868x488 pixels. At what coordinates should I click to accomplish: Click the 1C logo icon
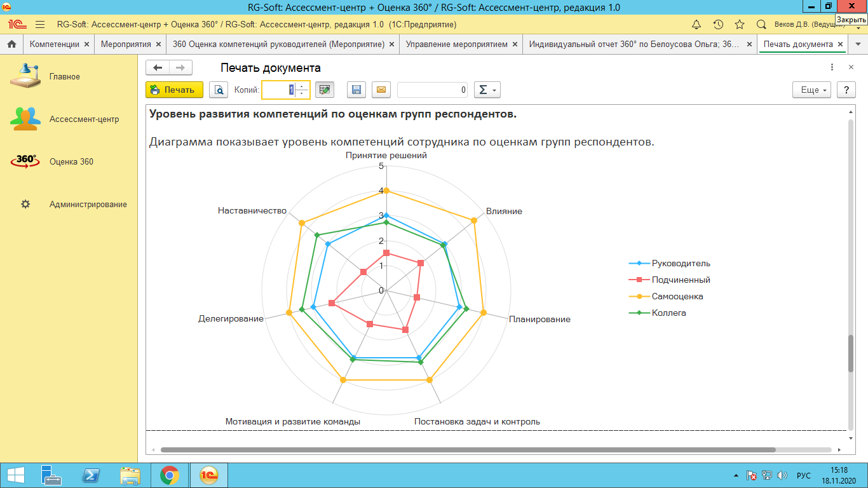(17, 25)
